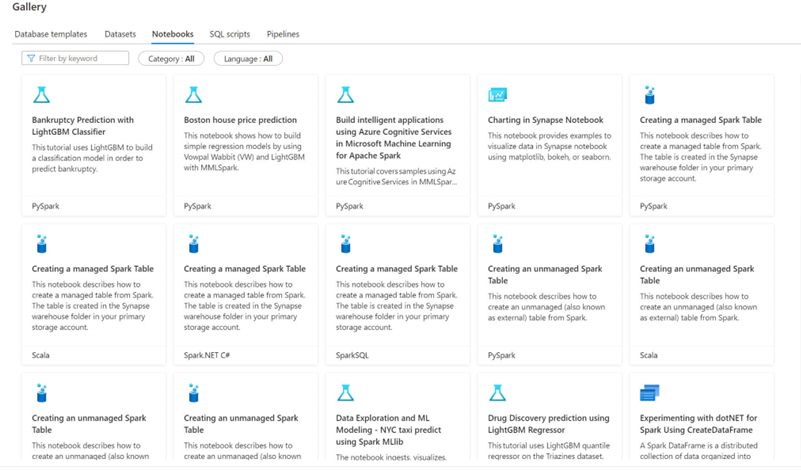The width and height of the screenshot is (801, 470).
Task: Click the Scala label on unmanaged Spark Table card
Action: pos(649,355)
